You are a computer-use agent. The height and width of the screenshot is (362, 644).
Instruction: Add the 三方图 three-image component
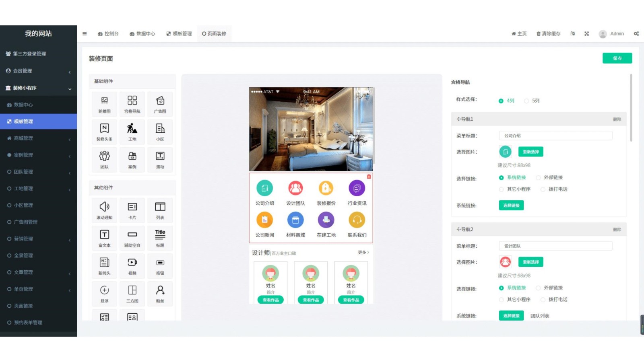[132, 293]
